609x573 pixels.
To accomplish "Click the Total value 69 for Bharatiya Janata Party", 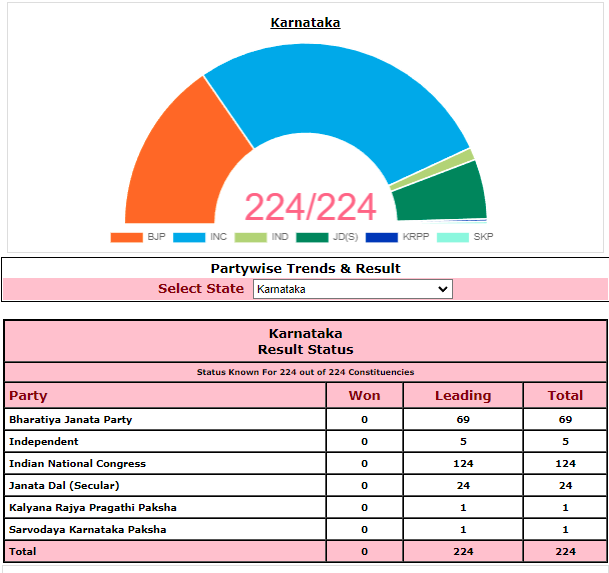I will pos(565,420).
